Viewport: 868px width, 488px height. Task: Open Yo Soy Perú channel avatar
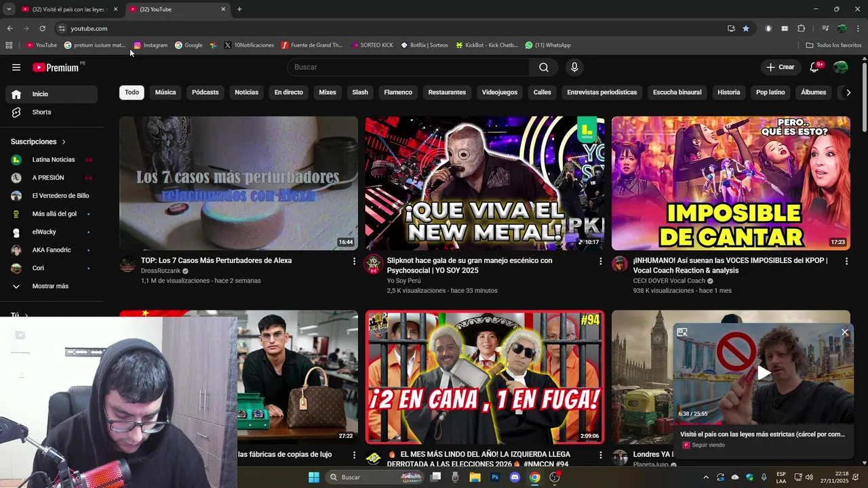click(x=374, y=264)
